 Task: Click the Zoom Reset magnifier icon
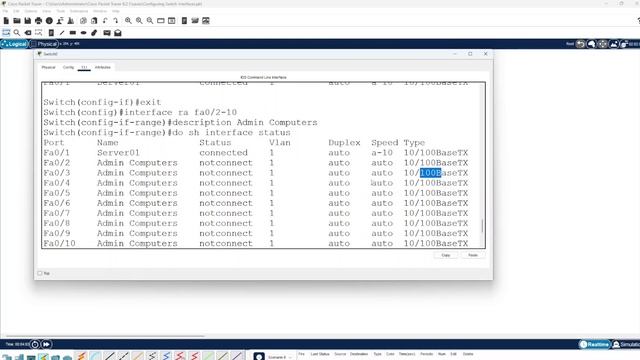[139, 21]
